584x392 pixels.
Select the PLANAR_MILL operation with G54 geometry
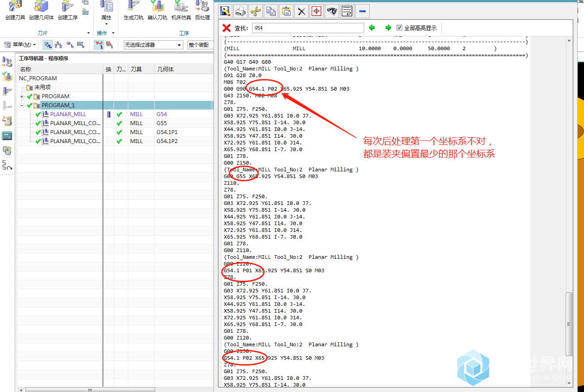[68, 114]
